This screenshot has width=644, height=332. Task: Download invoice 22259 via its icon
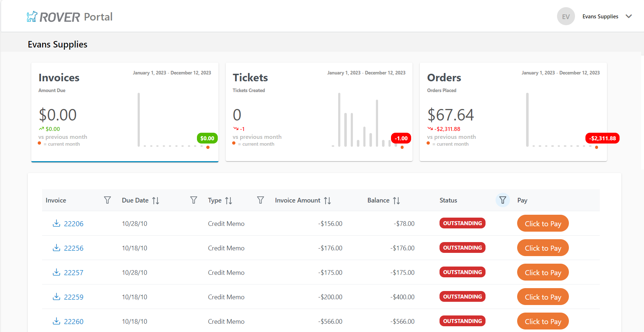click(x=56, y=297)
